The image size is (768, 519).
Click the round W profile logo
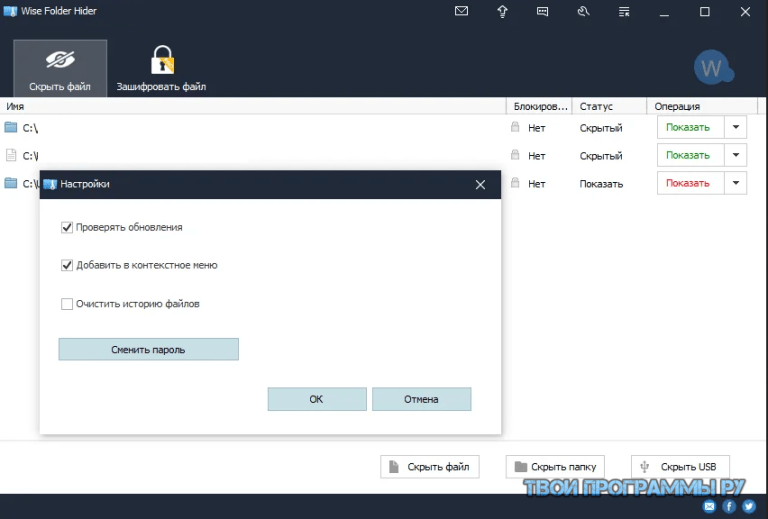point(713,68)
